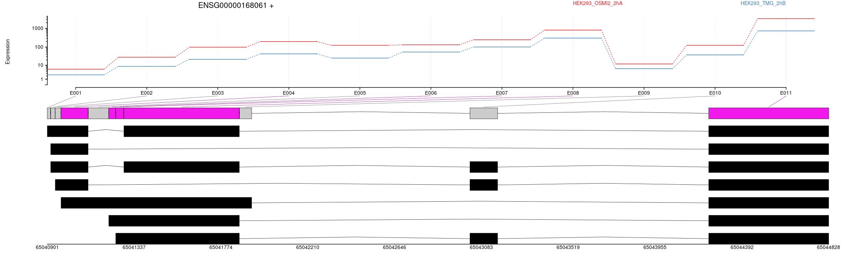Click genomic coordinate 65041337

pos(134,248)
